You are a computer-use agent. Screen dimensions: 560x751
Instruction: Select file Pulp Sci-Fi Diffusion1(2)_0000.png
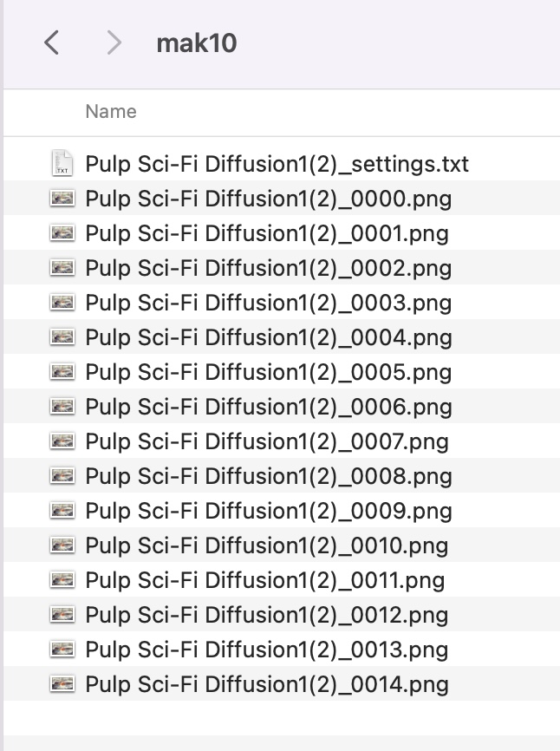click(269, 199)
